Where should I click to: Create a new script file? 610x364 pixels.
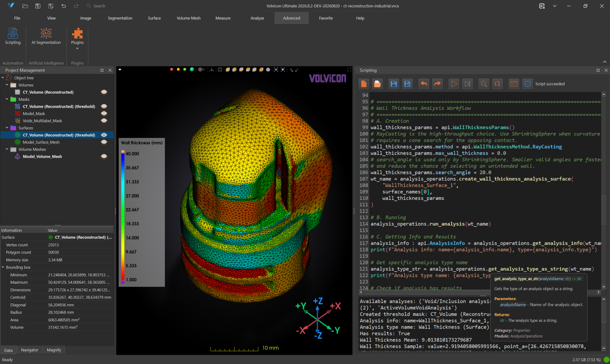(364, 84)
